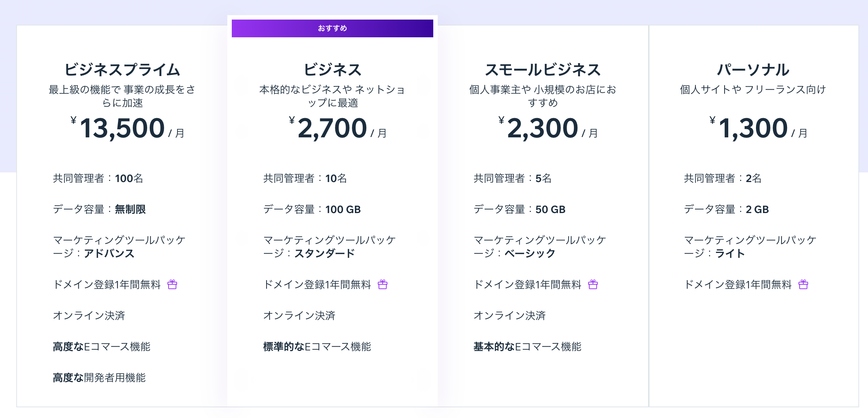Select the ¥13,500 monthly price
This screenshot has width=868, height=418.
tap(127, 128)
